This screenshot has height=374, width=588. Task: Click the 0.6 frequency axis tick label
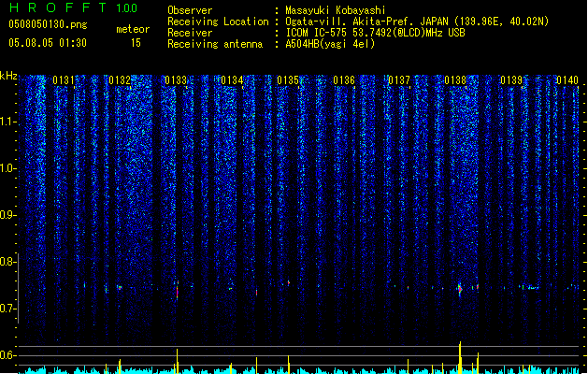click(7, 355)
